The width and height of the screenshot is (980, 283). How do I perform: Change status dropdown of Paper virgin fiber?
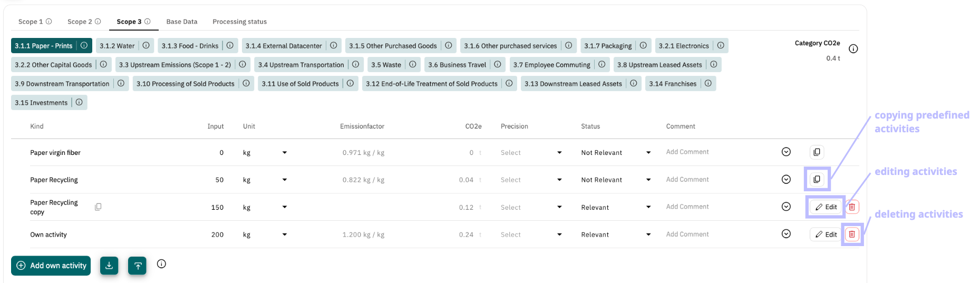click(616, 152)
